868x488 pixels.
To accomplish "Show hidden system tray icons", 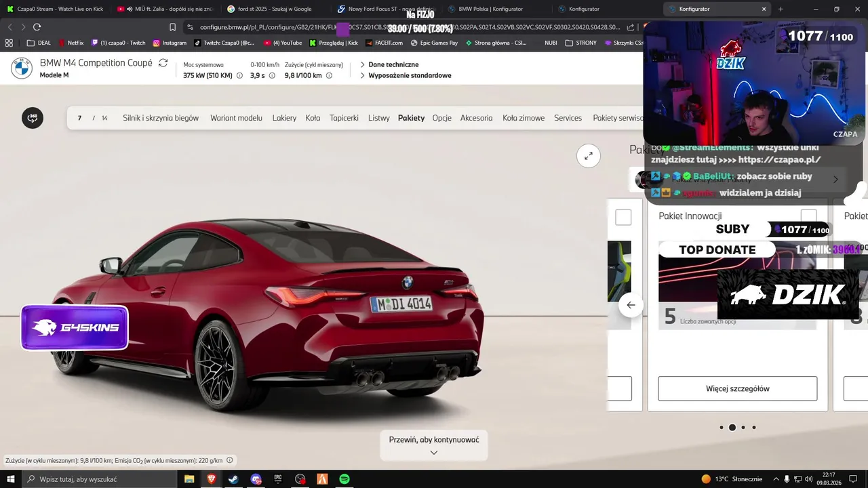I will pos(776,479).
